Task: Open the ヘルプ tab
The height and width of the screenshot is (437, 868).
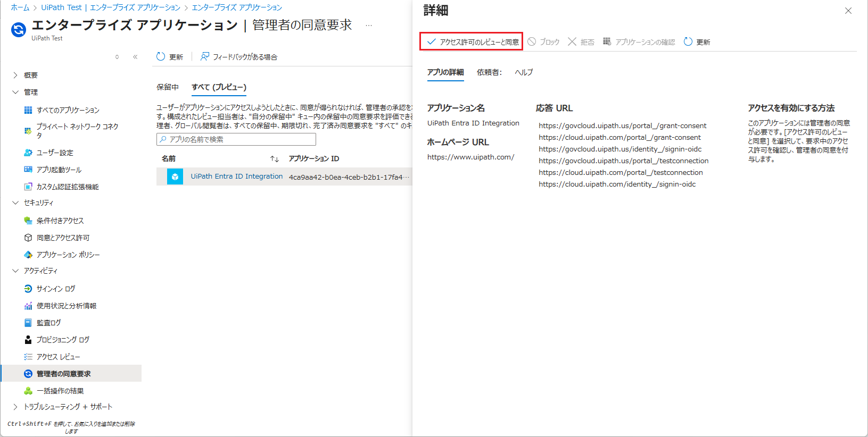Action: click(524, 72)
